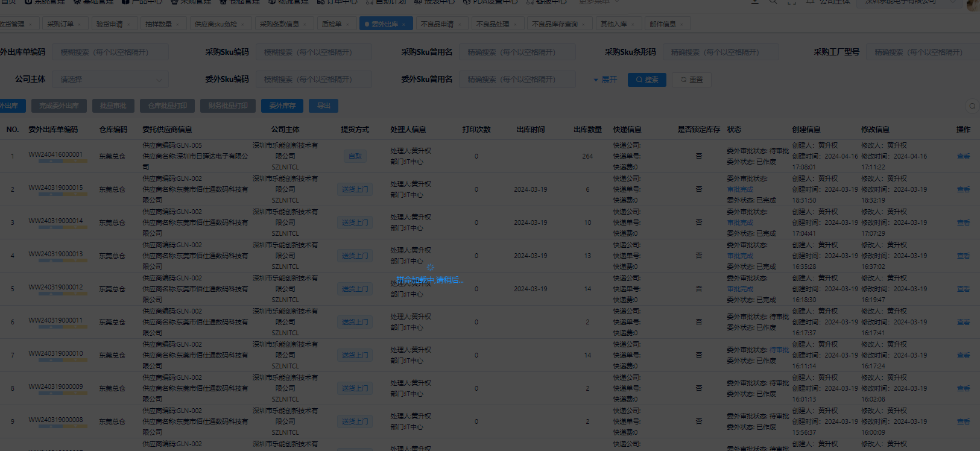980x451 pixels.
Task: Click 查看 link for WW240319000015 row
Action: click(963, 189)
